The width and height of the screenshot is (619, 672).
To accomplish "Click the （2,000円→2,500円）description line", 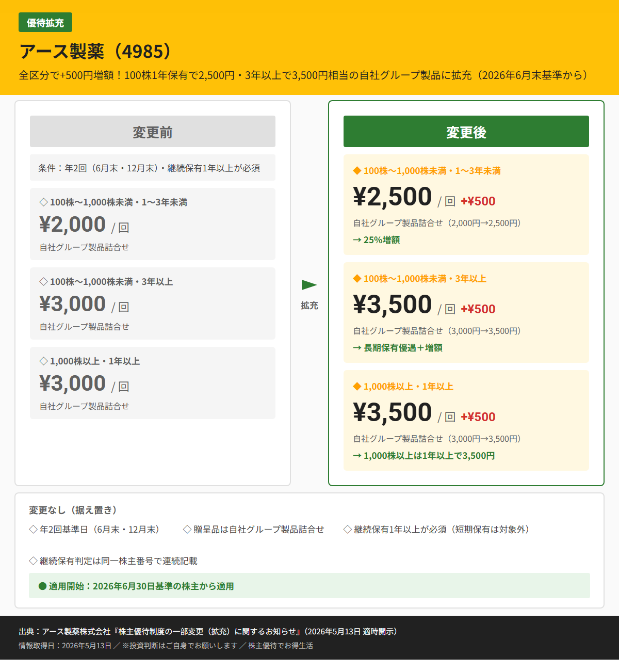I will 437,223.
